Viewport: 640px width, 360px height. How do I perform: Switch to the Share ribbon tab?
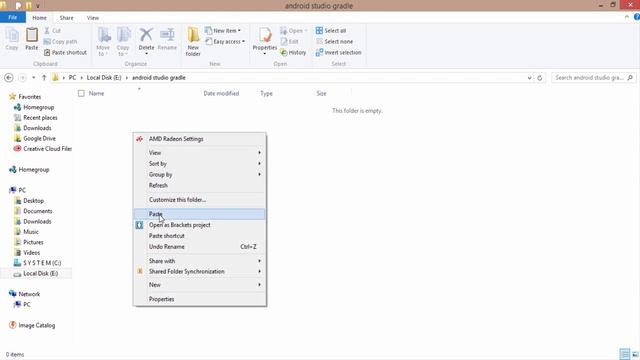pyautogui.click(x=67, y=18)
